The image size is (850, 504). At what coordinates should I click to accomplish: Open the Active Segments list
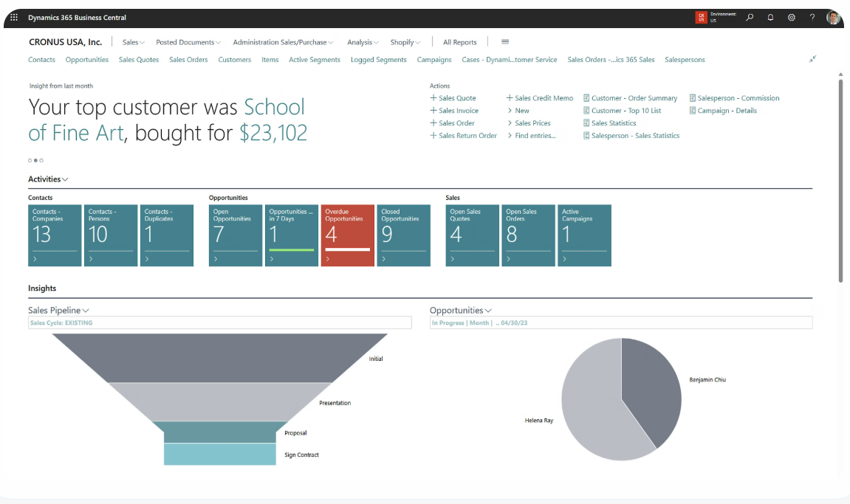click(315, 60)
